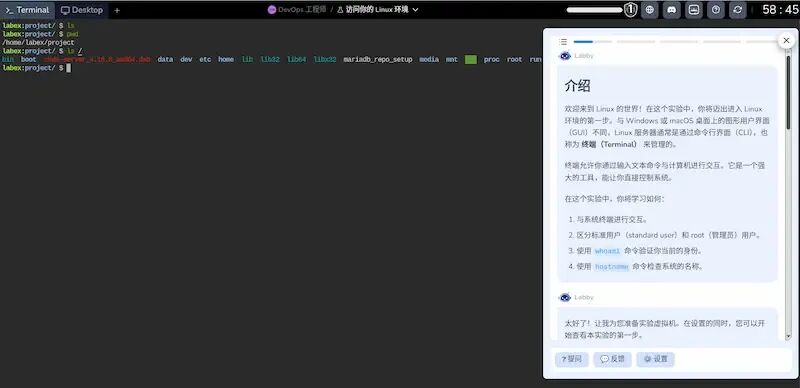Viewport: 800px width, 388px height.
Task: Close the Labby assistant panel
Action: (x=786, y=40)
